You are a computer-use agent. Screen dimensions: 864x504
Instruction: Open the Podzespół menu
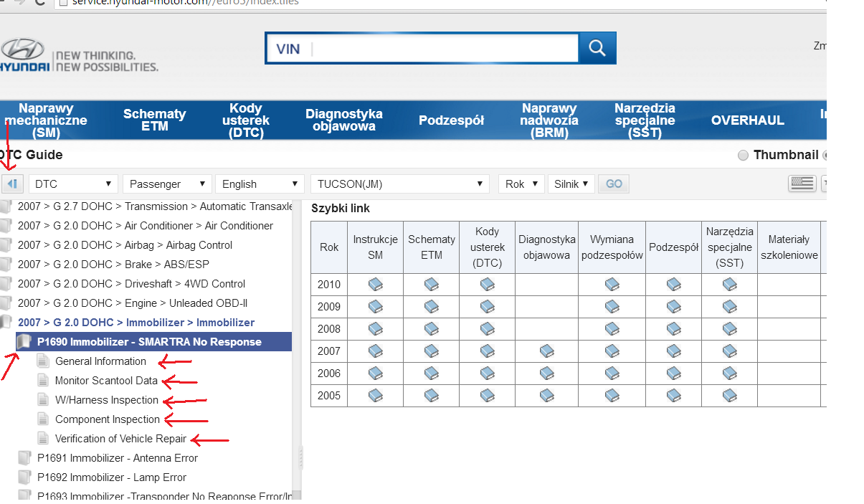(x=452, y=120)
